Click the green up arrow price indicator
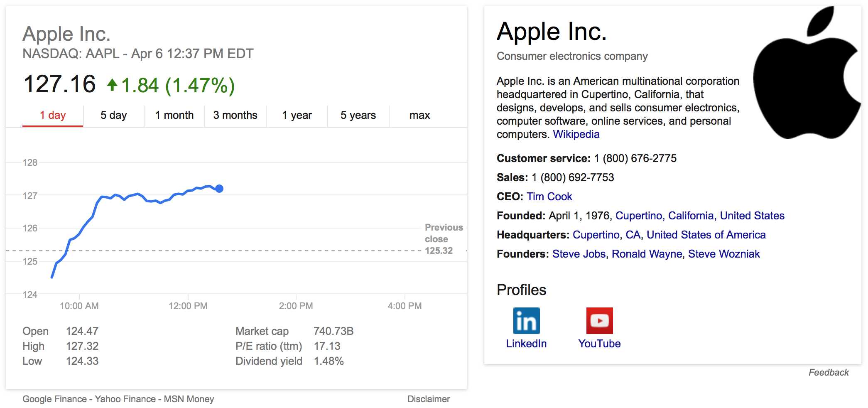Image resolution: width=868 pixels, height=408 pixels. point(112,85)
